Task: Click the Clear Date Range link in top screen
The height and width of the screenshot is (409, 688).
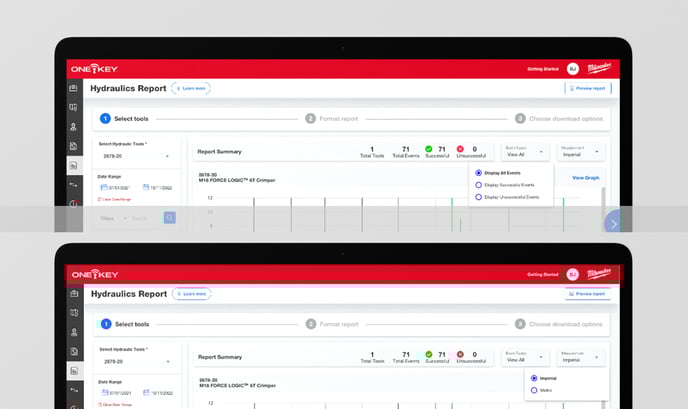Action: pyautogui.click(x=114, y=199)
